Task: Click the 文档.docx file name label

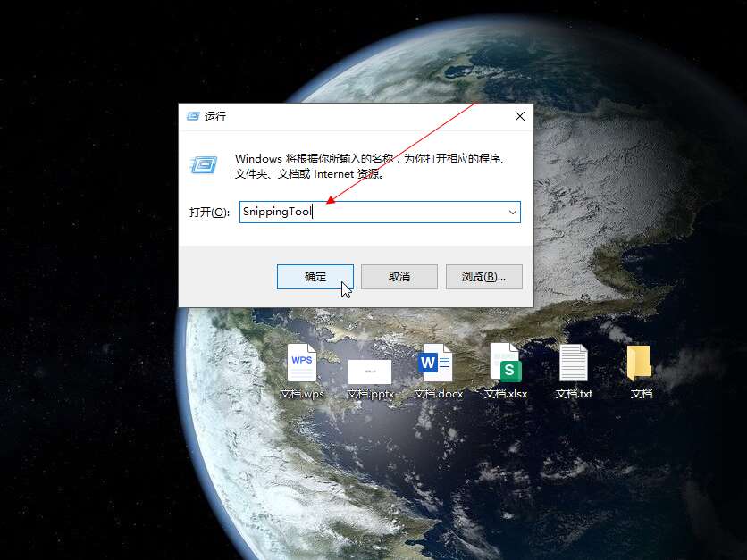Action: point(439,394)
